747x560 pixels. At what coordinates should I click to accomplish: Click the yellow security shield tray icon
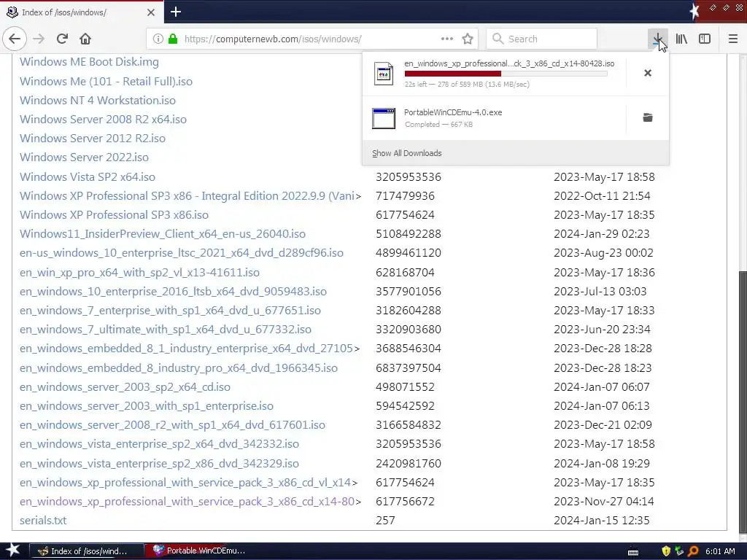666,551
